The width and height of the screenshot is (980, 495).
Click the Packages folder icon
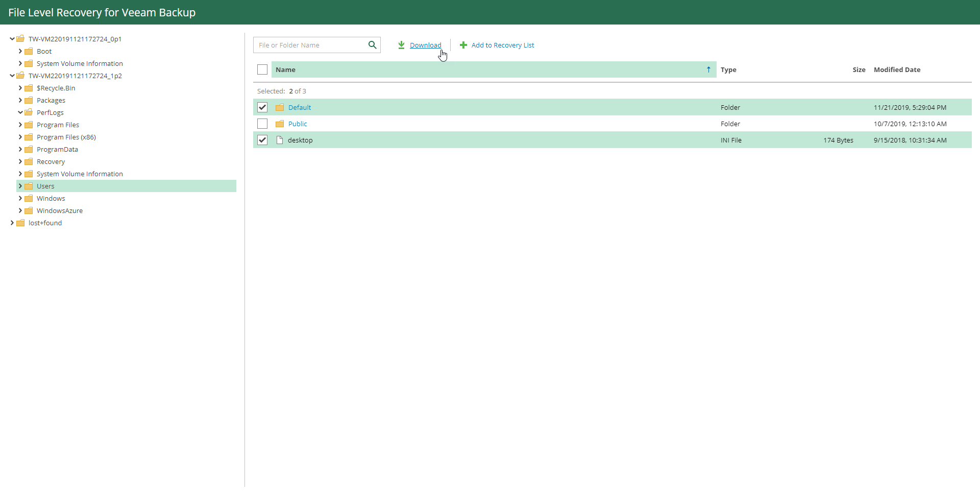pyautogui.click(x=29, y=100)
